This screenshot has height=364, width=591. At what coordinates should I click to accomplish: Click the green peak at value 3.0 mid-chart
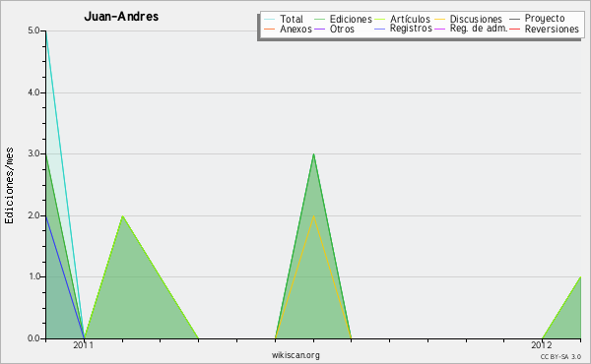click(313, 153)
